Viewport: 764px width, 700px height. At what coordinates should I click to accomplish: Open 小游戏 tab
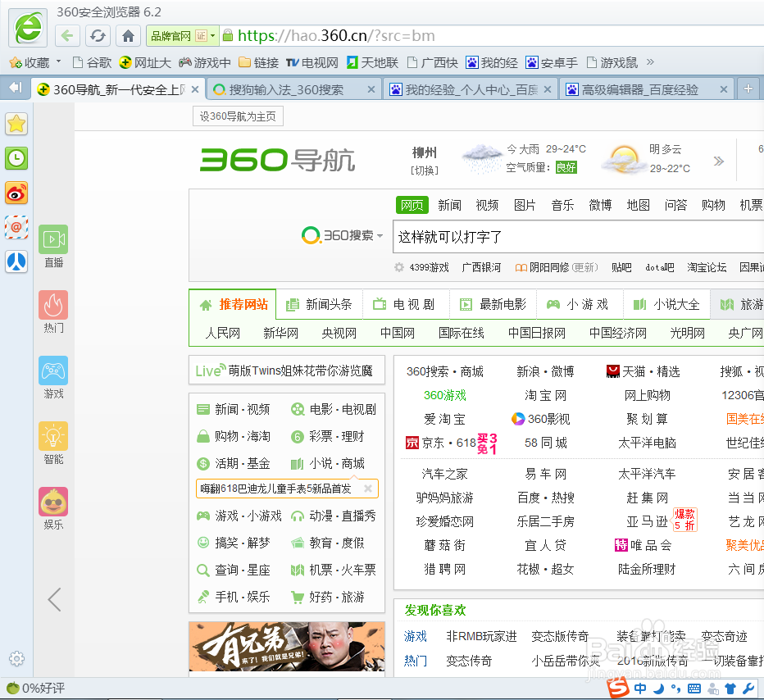tap(580, 304)
